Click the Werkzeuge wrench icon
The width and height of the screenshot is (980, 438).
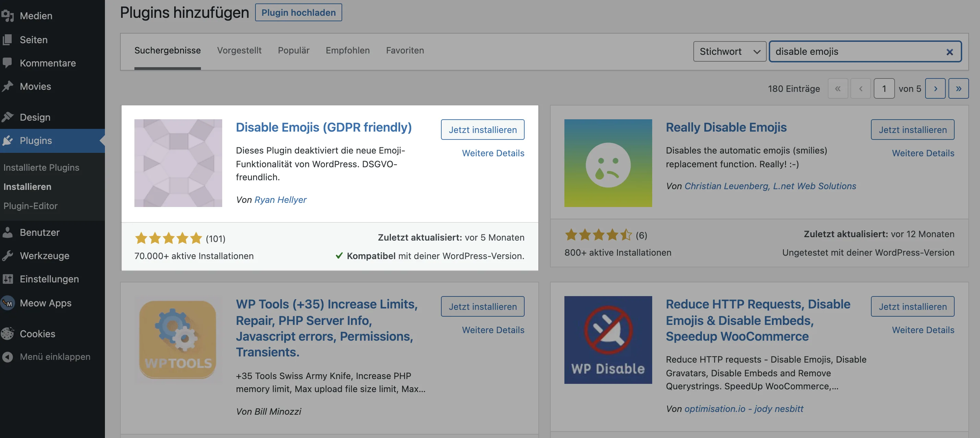click(x=7, y=256)
